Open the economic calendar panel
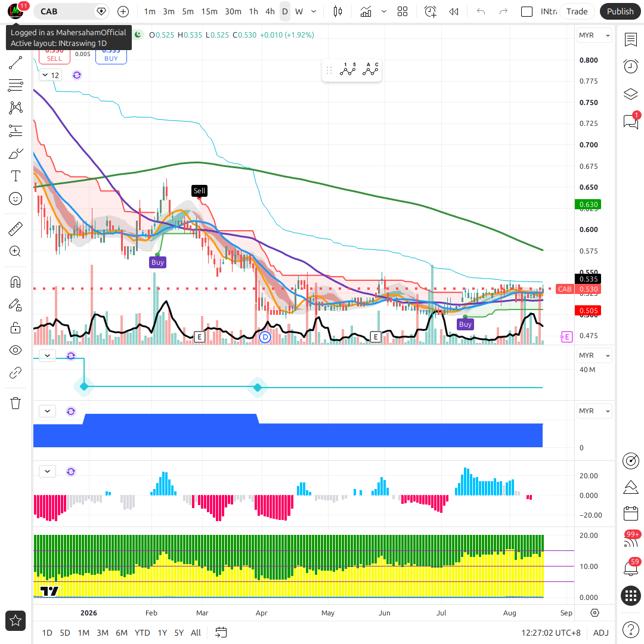 tap(631, 513)
